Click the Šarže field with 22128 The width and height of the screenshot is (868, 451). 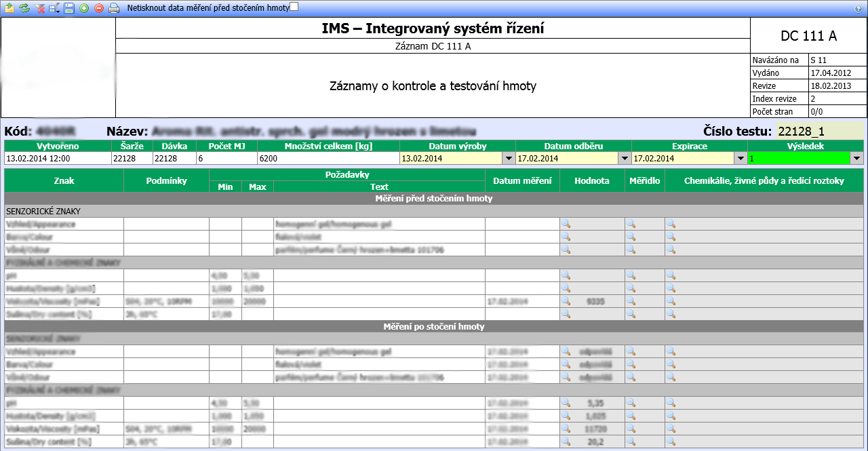coord(132,158)
